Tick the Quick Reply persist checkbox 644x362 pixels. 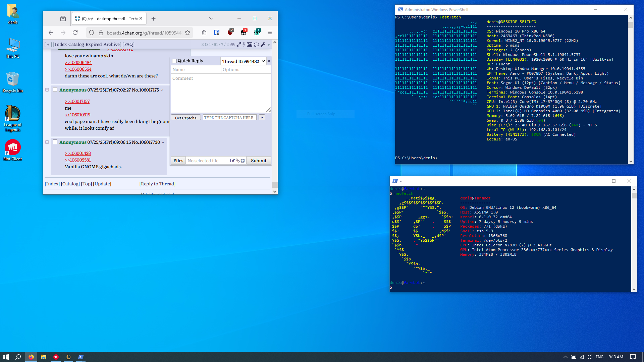point(174,61)
